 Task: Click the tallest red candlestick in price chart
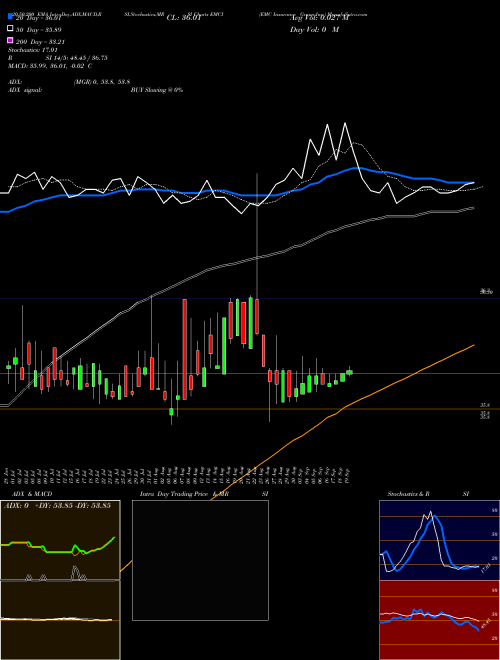[184, 349]
